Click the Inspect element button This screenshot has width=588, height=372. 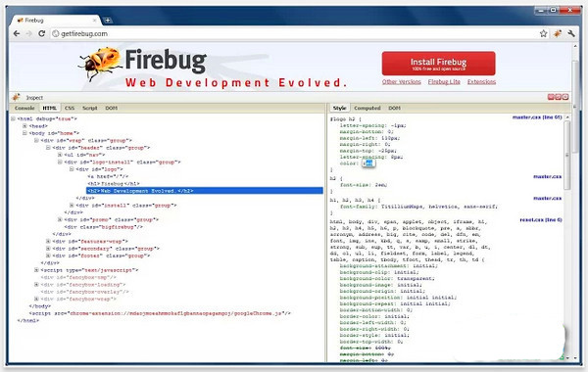pyautogui.click(x=34, y=97)
